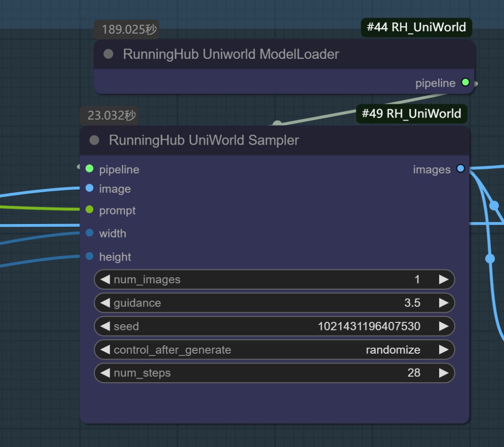This screenshot has height=447, width=504.
Task: Click the Sampler height input socket
Action: click(90, 256)
